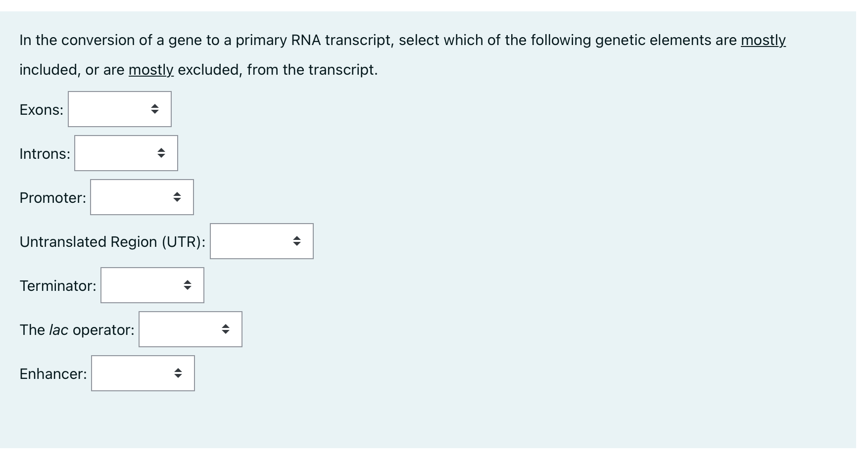Viewport: 868px width, 464px height.
Task: Click the underlined "mostly" before "excluded"
Action: pyautogui.click(x=151, y=70)
